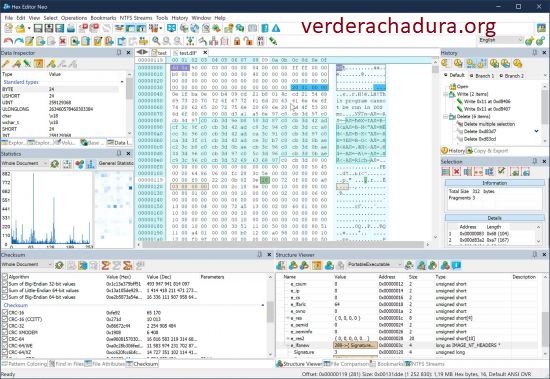Click the 01 binary icon in the toolbar

[260, 41]
